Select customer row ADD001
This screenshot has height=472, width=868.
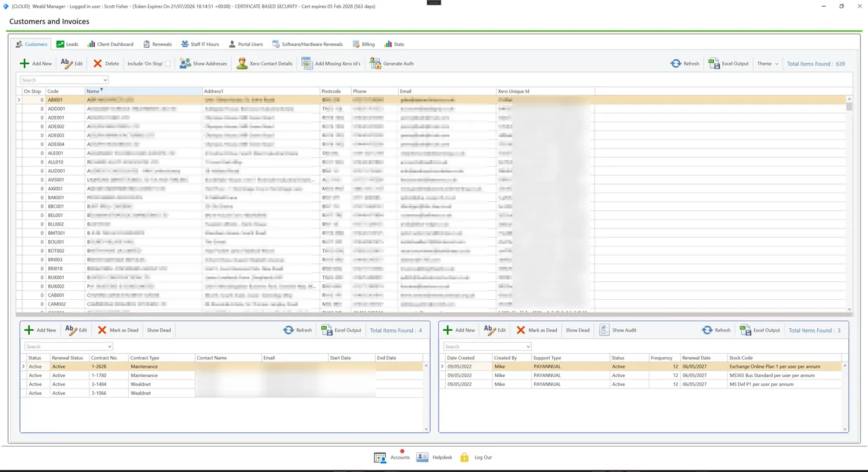tap(431, 108)
